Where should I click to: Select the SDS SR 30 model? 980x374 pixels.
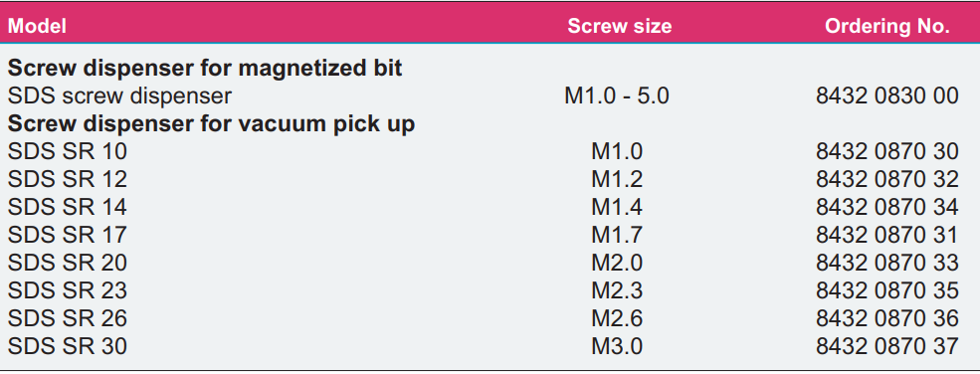pos(67,346)
